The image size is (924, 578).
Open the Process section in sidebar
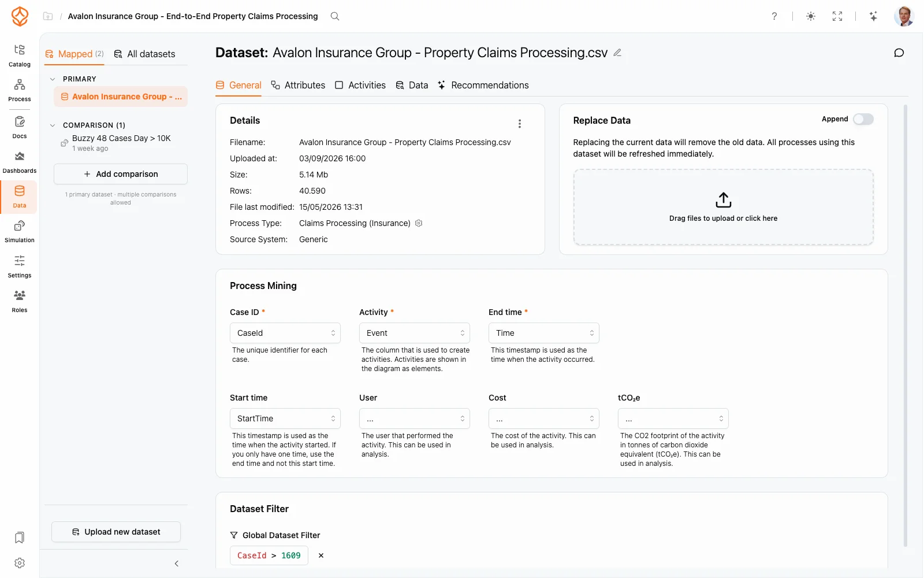20,90
